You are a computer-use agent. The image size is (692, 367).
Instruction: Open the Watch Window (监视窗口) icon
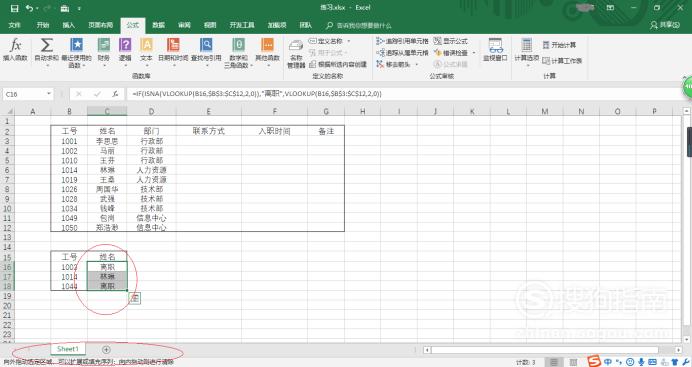[x=495, y=46]
